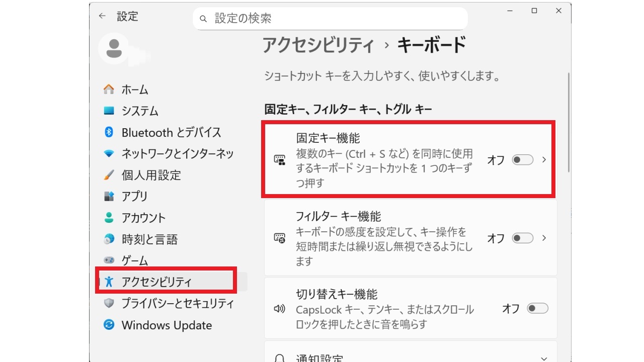Click the 個人用設定 paintbrush icon
This screenshot has width=644, height=362.
(109, 175)
